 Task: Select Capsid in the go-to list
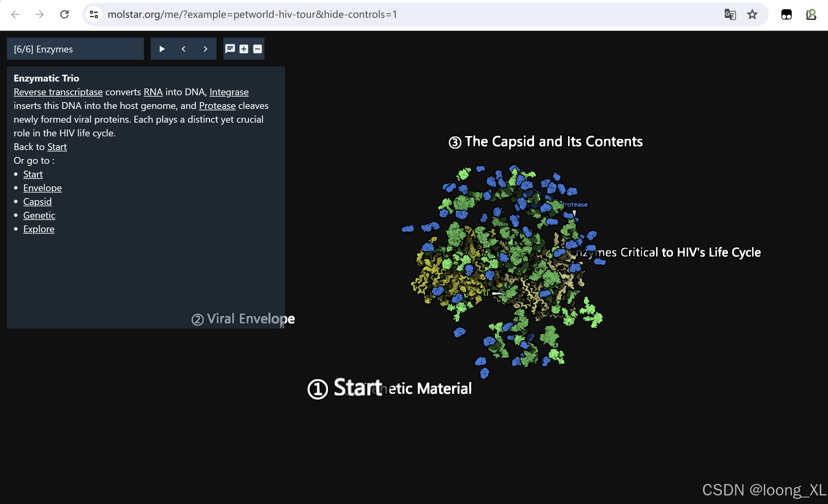coord(37,201)
